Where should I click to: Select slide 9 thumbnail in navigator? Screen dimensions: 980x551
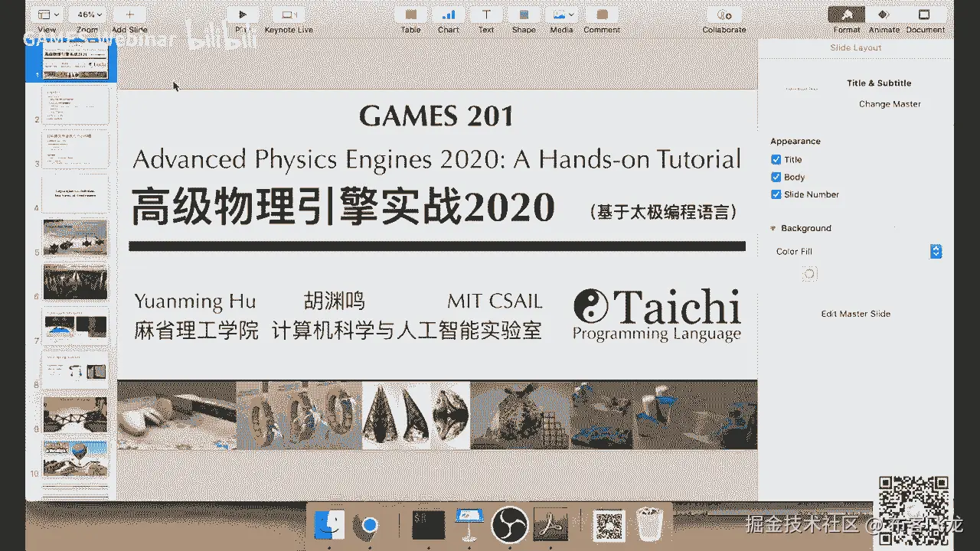point(74,414)
